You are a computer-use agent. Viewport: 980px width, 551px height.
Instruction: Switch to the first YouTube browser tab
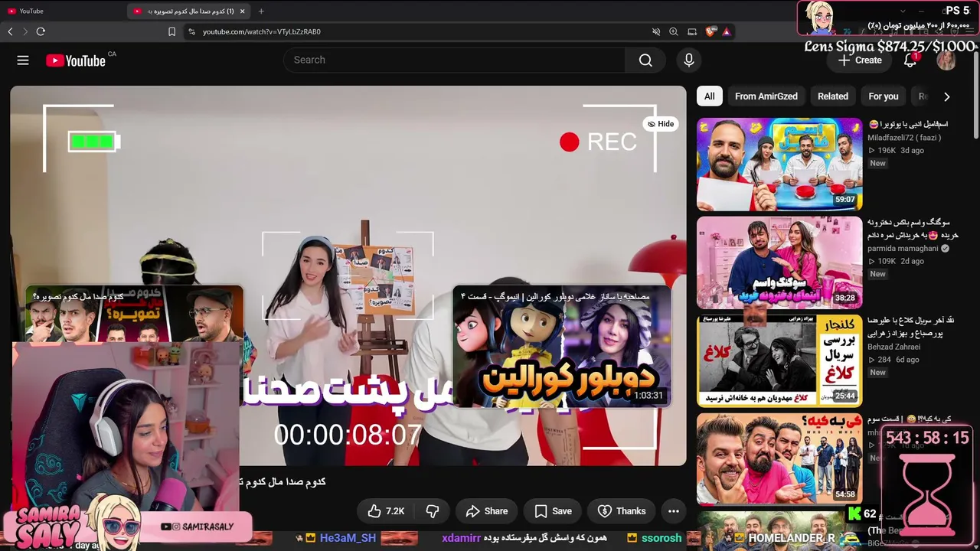coord(64,11)
